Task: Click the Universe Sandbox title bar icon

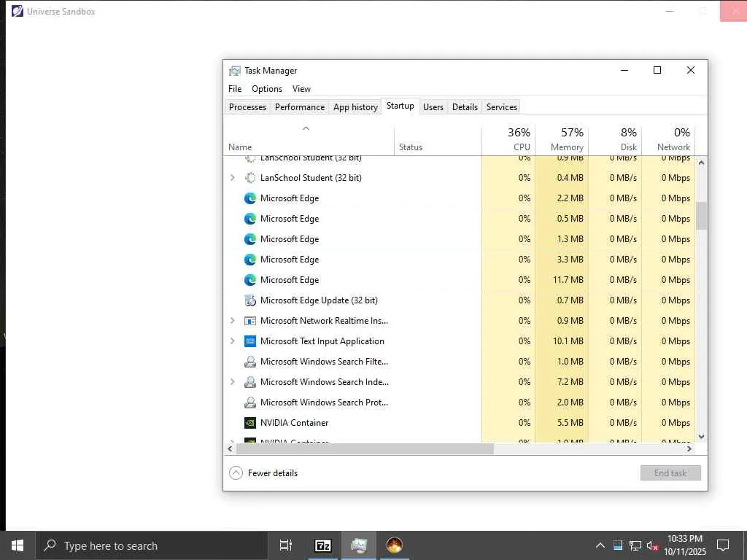Action: 18,11
